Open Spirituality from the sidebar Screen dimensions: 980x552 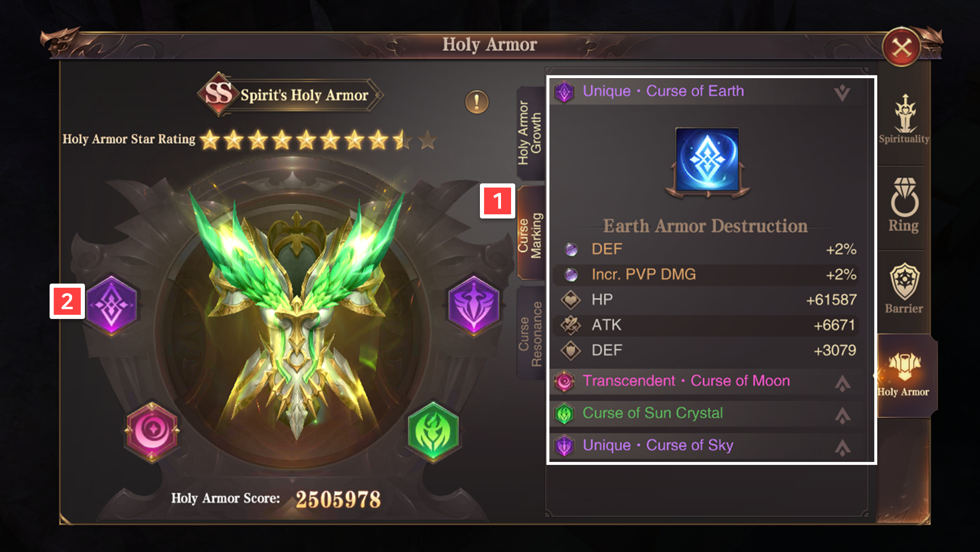[x=904, y=119]
